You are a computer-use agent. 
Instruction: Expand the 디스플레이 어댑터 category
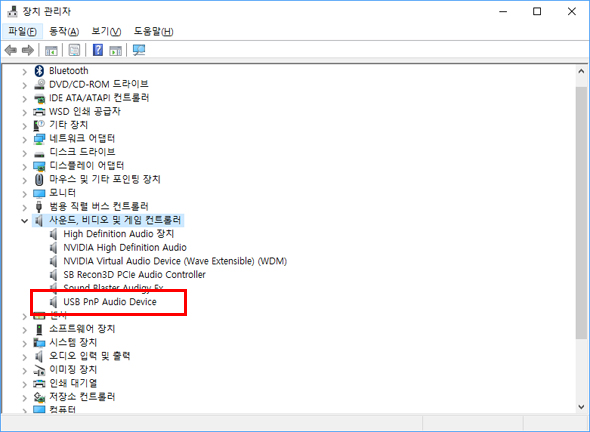(24, 166)
